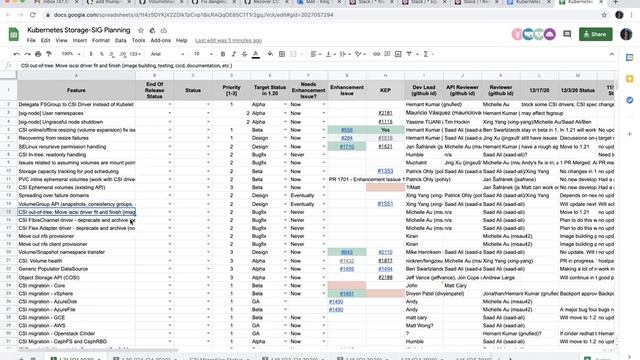Format as percent icon
Screen dimensions: 640x360
(101, 54)
